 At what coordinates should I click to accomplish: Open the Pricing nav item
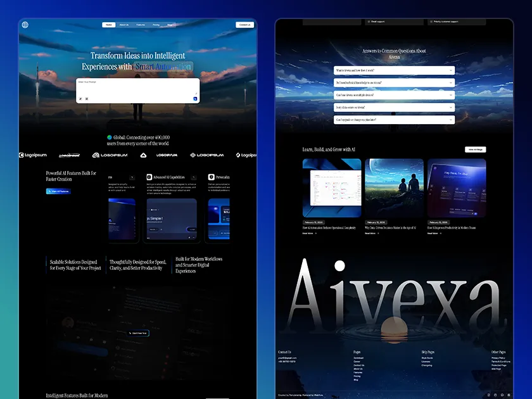point(156,25)
